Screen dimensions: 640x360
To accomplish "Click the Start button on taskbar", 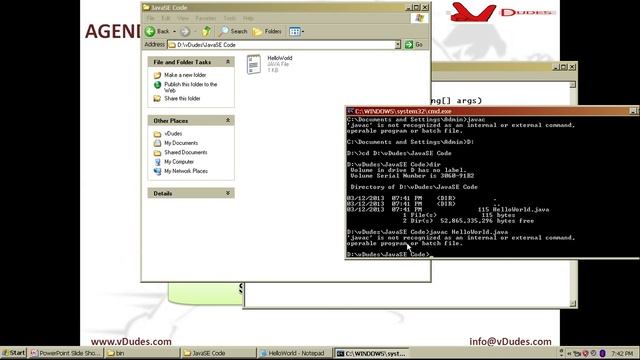I will pos(13,353).
